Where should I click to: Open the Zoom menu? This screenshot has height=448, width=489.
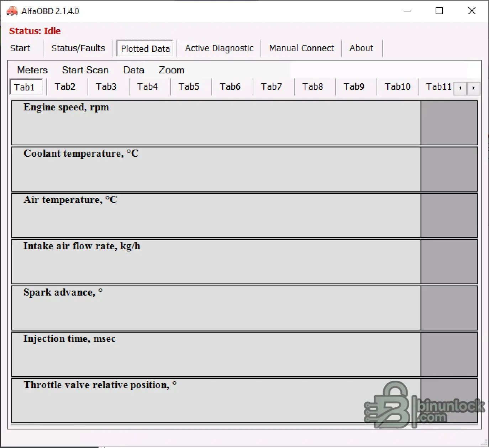(x=171, y=70)
